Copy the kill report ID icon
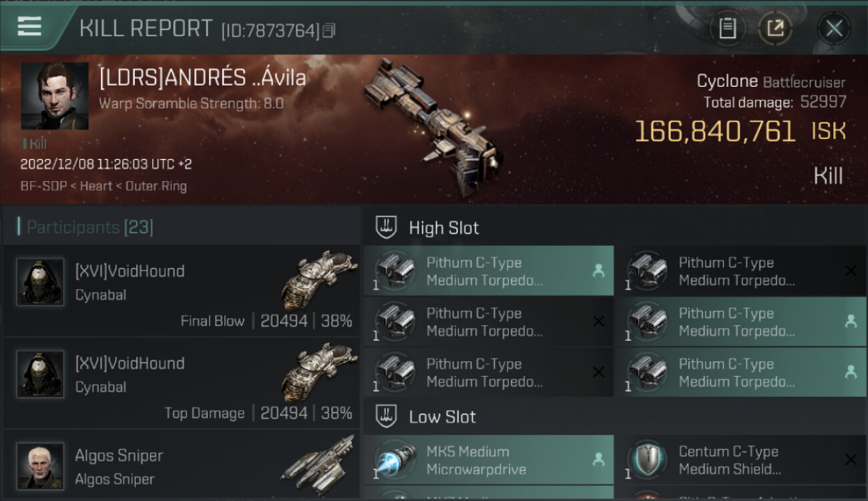 click(x=329, y=31)
